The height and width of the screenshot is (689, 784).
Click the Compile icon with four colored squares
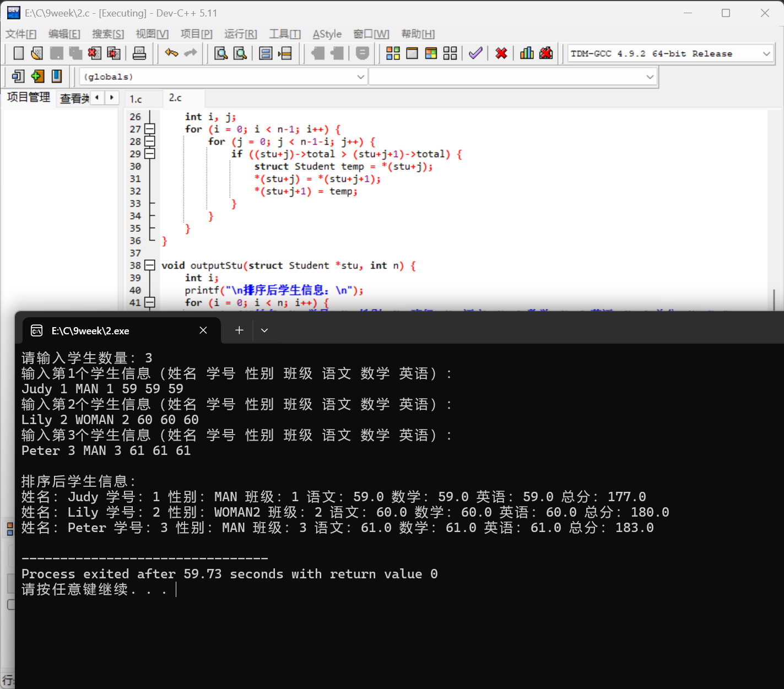[393, 53]
